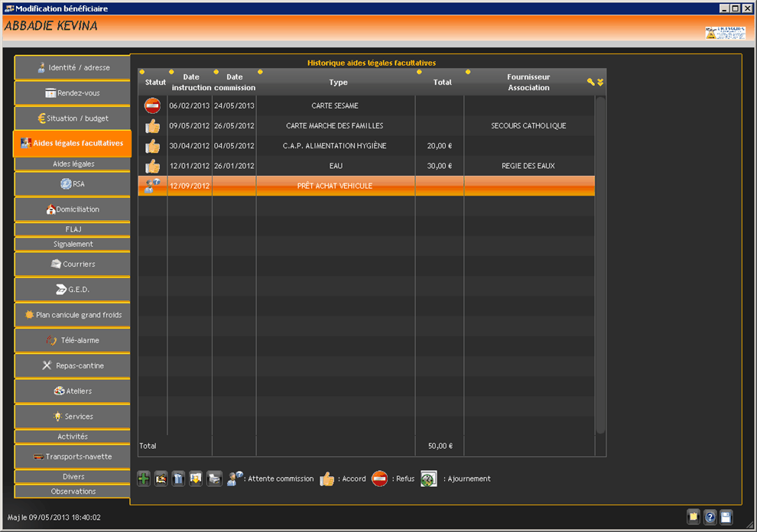Sort by the Type column header
757x532 pixels.
pyautogui.click(x=338, y=83)
